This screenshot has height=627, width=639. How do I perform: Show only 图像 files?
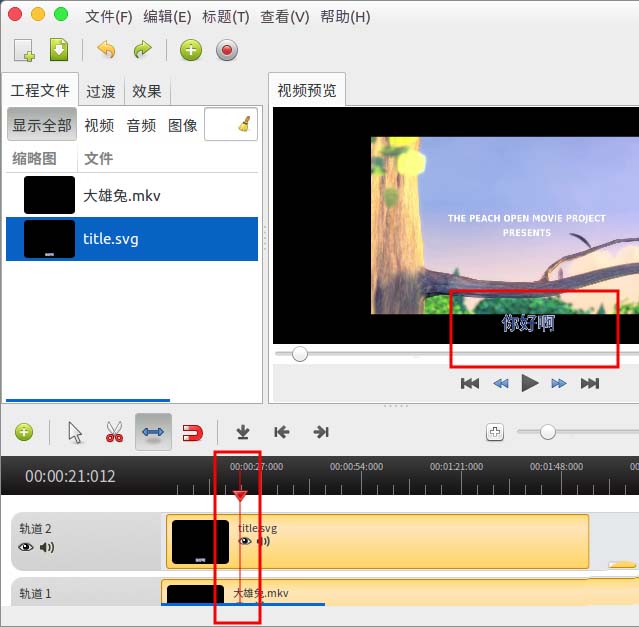(x=183, y=125)
